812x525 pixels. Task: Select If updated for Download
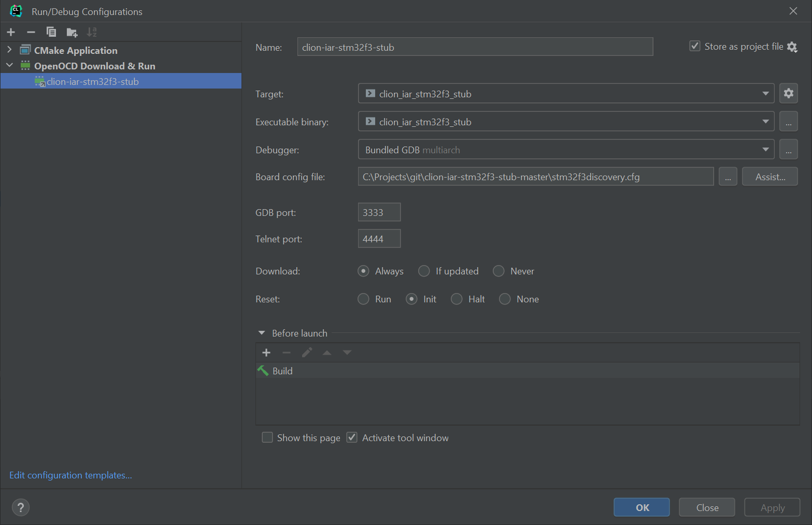(424, 271)
